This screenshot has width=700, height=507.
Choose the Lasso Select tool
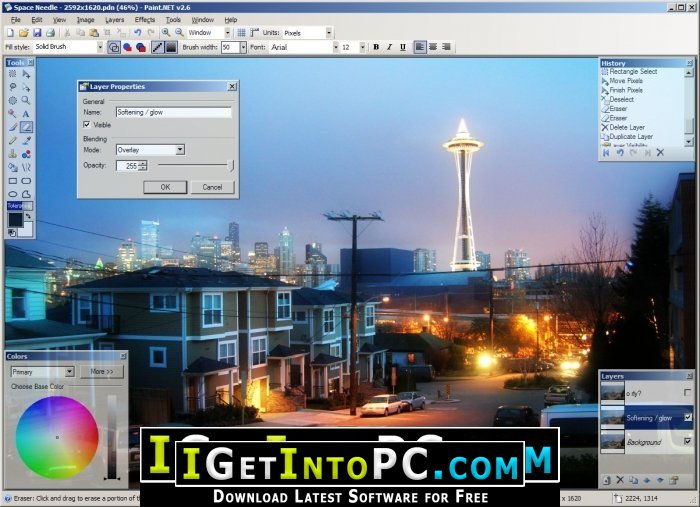pyautogui.click(x=13, y=87)
